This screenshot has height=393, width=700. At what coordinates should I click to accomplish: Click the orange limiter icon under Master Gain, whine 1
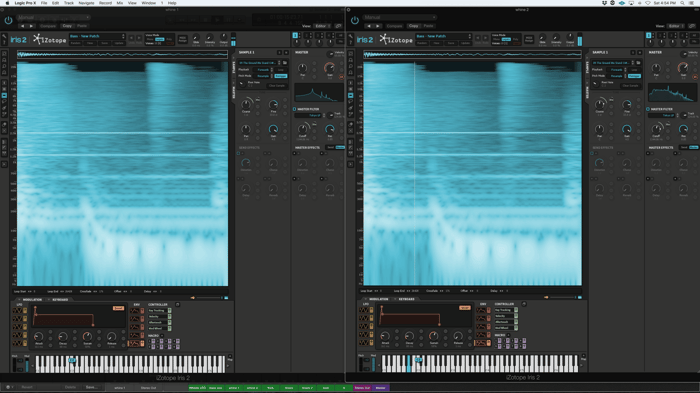[342, 77]
